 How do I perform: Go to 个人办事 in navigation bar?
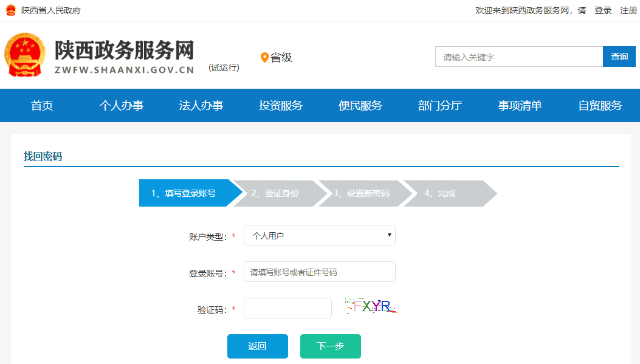tap(122, 106)
